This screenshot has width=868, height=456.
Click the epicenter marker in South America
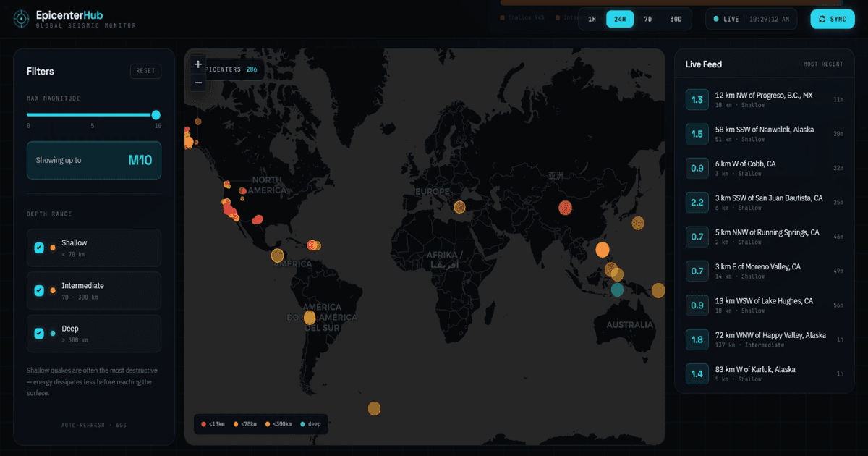(310, 317)
